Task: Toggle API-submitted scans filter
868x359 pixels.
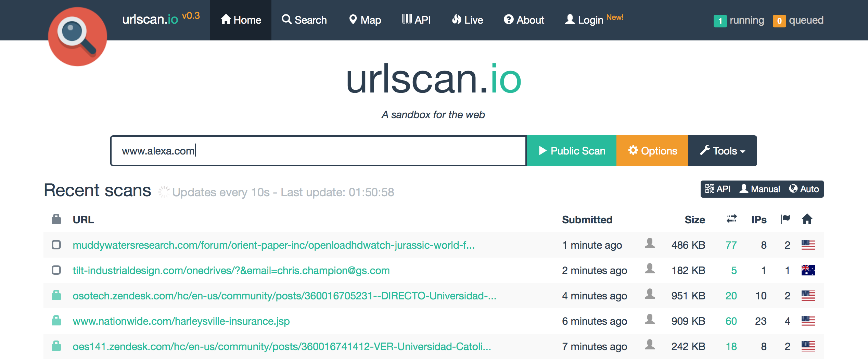Action: (718, 189)
